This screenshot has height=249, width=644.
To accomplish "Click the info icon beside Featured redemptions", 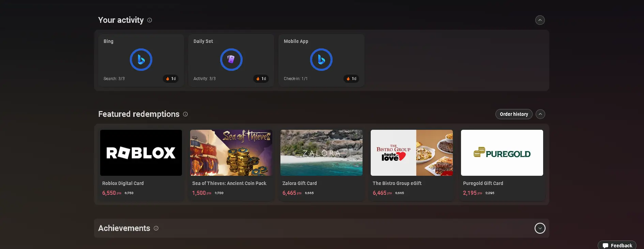I will point(185,114).
